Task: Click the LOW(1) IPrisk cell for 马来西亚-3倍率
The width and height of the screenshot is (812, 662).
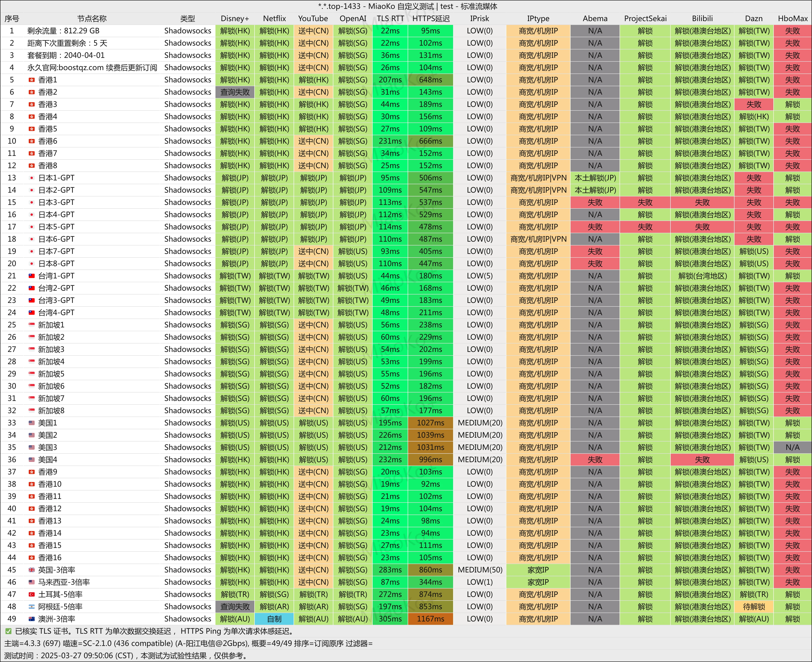Action: click(x=480, y=582)
